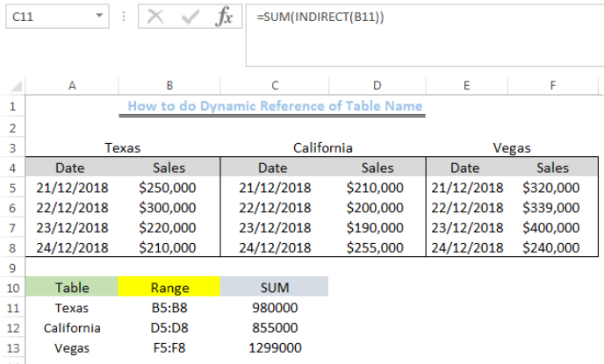Select Vegas sales cell $339,000

click(550, 208)
